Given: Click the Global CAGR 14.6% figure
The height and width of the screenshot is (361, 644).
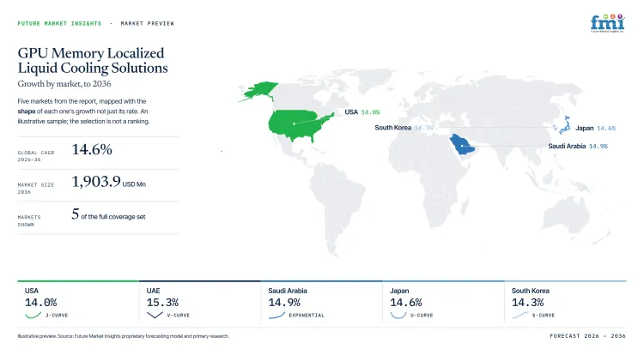Looking at the screenshot, I should tap(92, 149).
